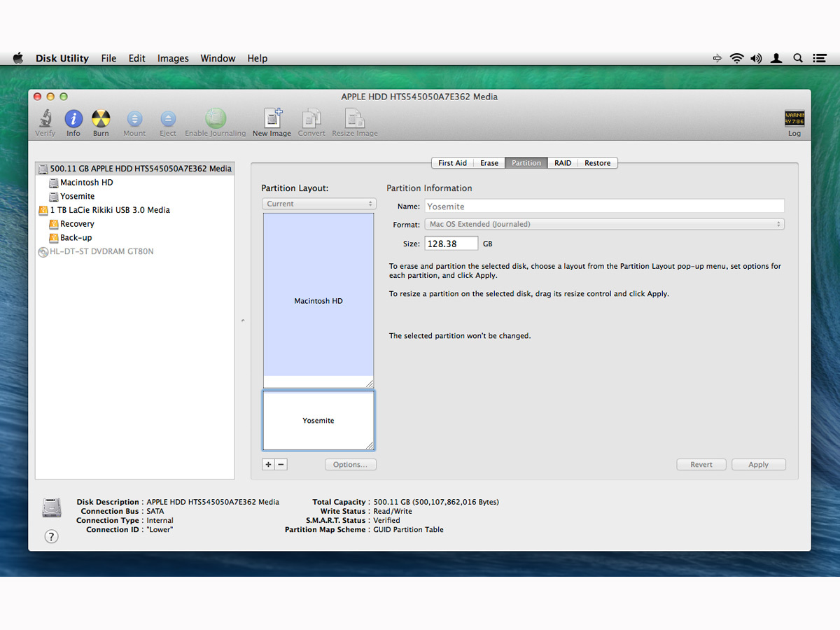Click the volume icon in menu bar
This screenshot has height=630, width=840.
click(756, 59)
